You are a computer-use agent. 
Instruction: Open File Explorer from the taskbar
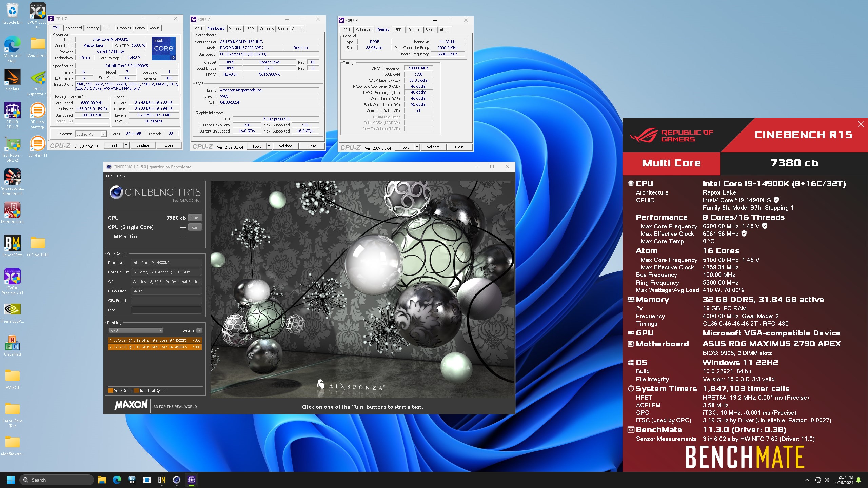(102, 480)
